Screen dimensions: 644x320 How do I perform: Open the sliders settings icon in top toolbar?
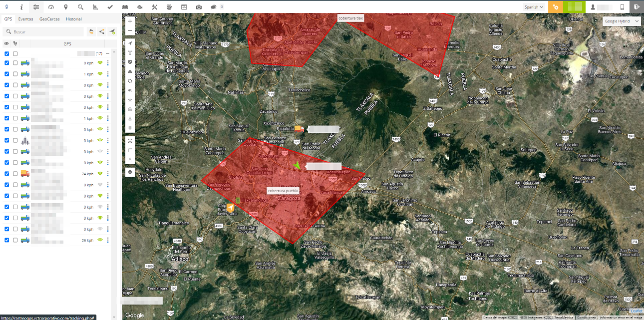coord(36,7)
